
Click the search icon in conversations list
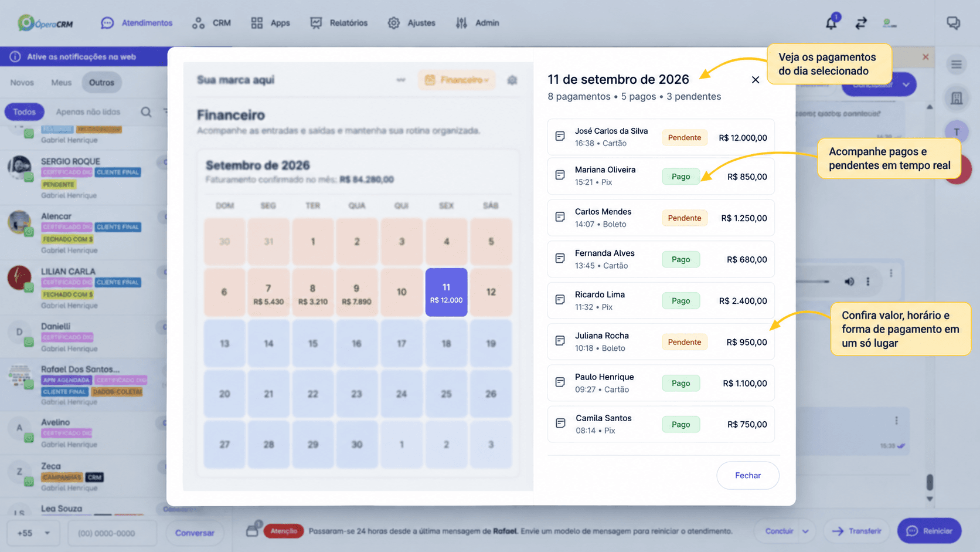(146, 112)
